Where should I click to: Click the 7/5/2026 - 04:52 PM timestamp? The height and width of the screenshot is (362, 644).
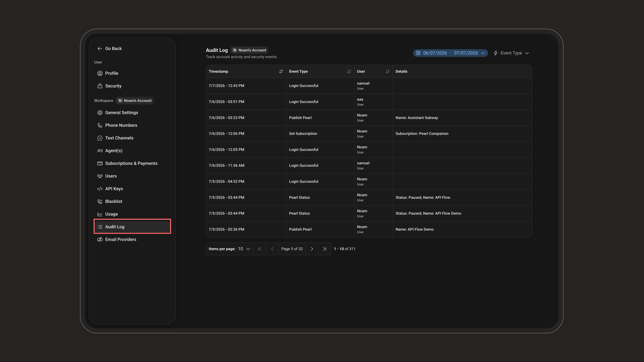pyautogui.click(x=226, y=181)
